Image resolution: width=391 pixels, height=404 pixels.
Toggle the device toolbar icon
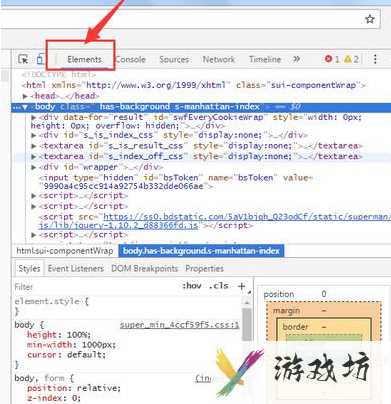(40, 59)
